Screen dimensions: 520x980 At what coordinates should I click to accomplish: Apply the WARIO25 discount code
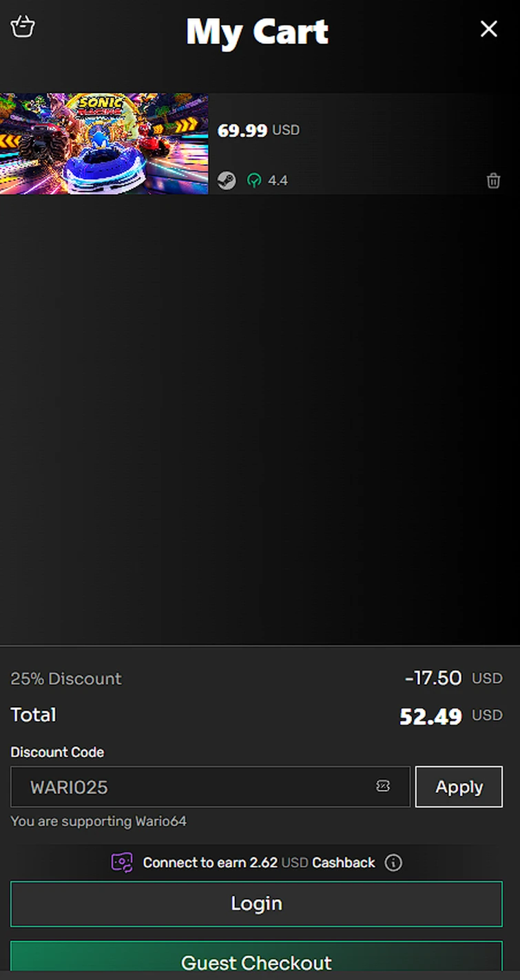[x=459, y=786]
